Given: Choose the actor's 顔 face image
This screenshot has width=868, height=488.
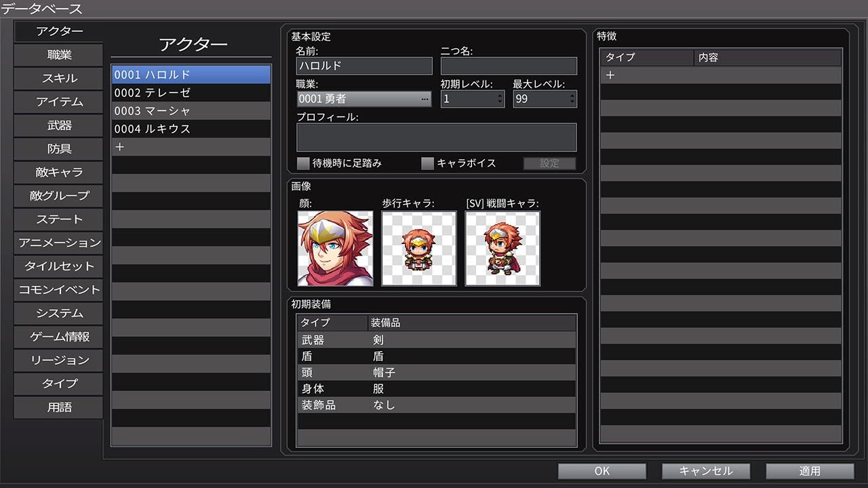Looking at the screenshot, I should pyautogui.click(x=335, y=248).
